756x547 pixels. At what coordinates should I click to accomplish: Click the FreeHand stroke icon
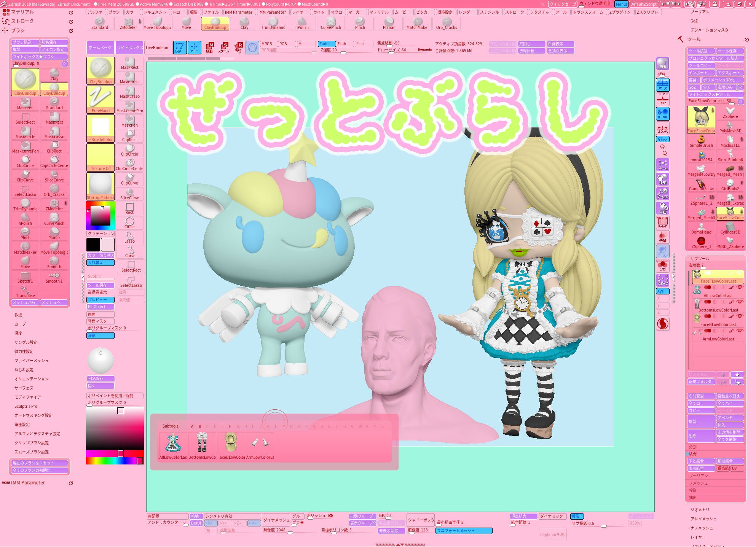pos(100,100)
